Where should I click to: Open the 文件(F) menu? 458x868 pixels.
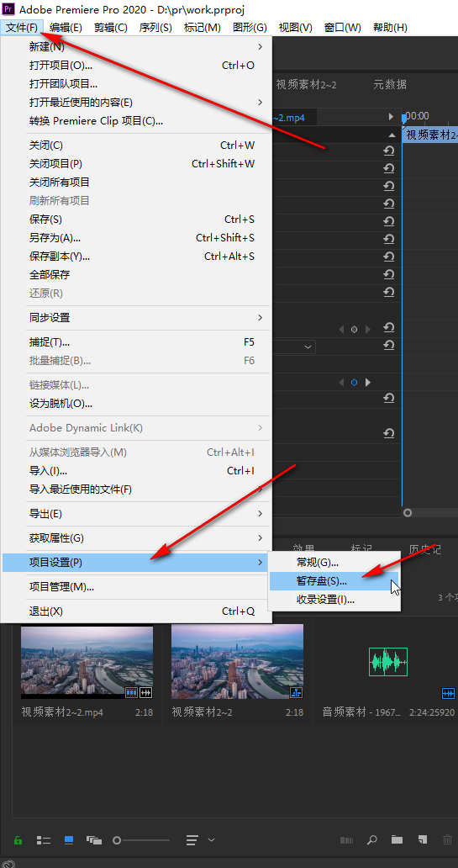(22, 28)
